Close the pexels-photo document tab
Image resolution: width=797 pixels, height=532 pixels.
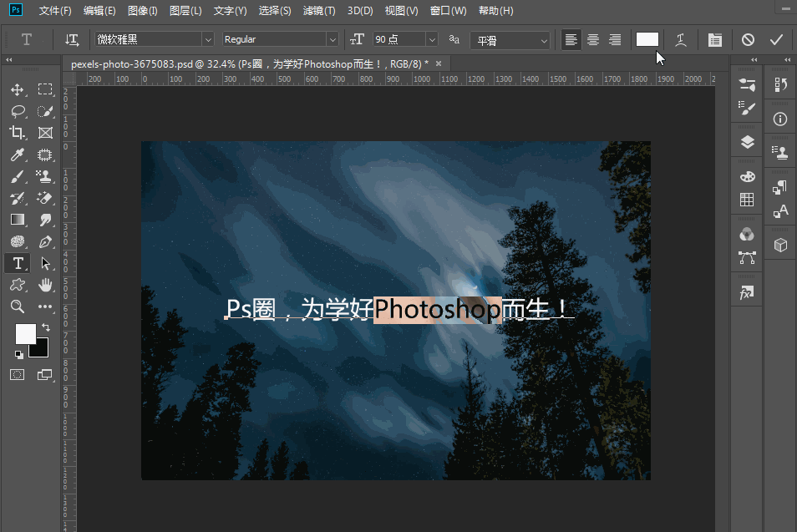pos(439,64)
